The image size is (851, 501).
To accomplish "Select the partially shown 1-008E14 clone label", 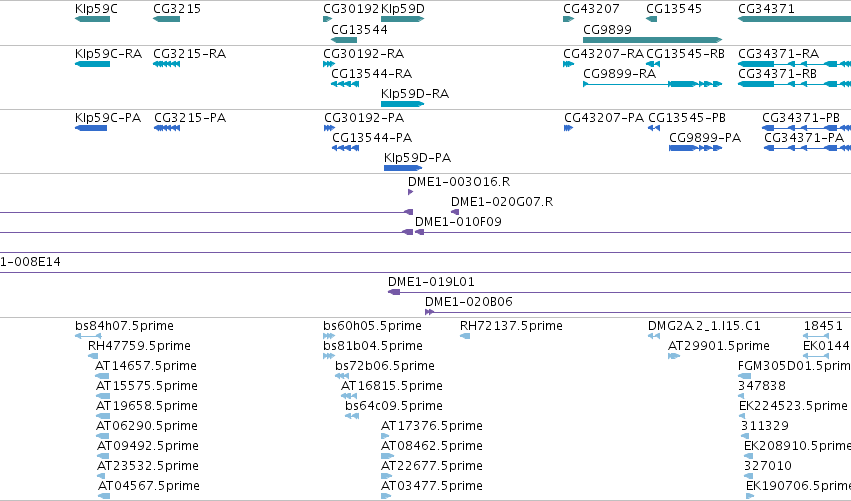I will [x=30, y=262].
